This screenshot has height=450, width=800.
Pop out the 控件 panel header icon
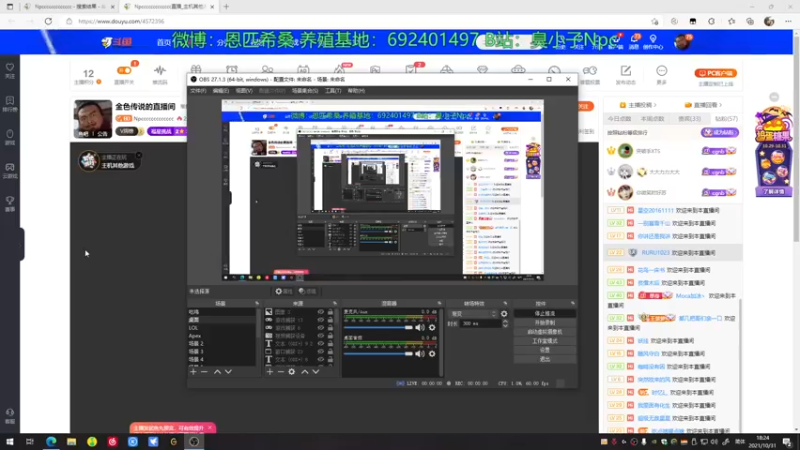click(572, 304)
